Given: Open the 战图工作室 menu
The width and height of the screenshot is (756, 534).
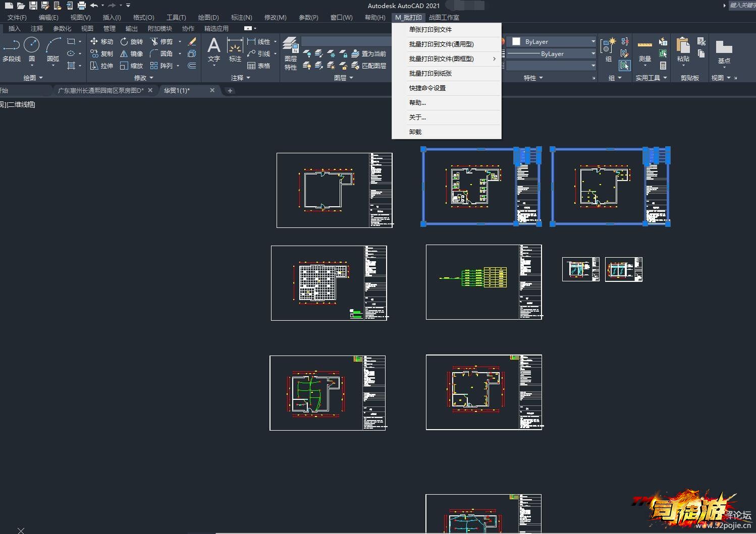Looking at the screenshot, I should pos(444,17).
